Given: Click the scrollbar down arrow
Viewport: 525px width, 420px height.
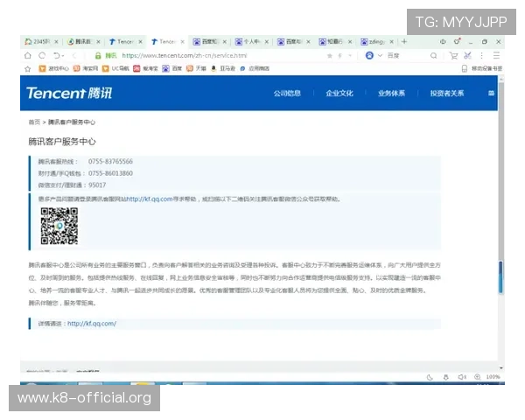Looking at the screenshot, I should (x=500, y=368).
